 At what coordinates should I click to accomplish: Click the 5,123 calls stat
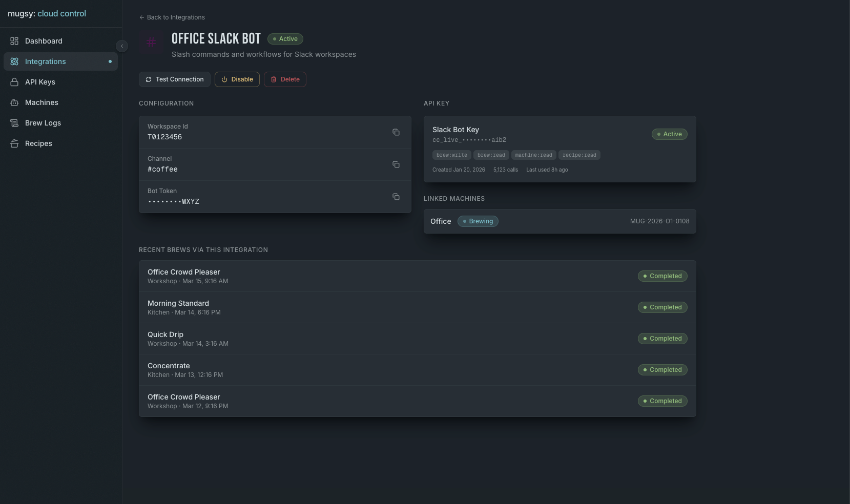point(506,170)
